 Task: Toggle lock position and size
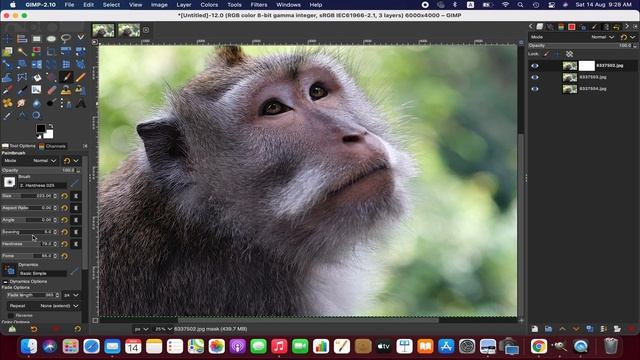tap(558, 54)
